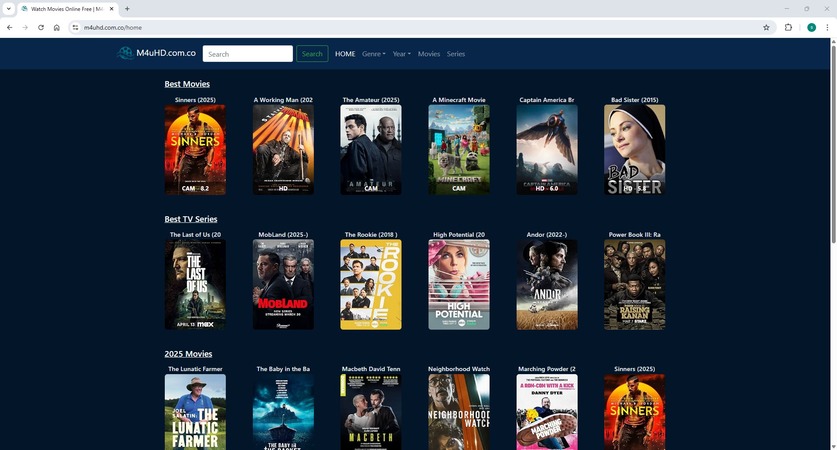Open the Sinners (2025) poster in Best Movies

195,150
